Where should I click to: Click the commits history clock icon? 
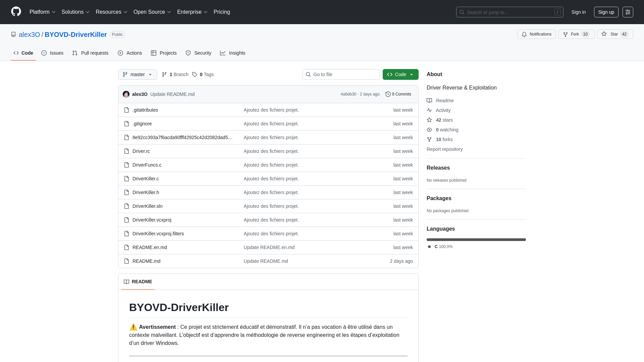388,94
